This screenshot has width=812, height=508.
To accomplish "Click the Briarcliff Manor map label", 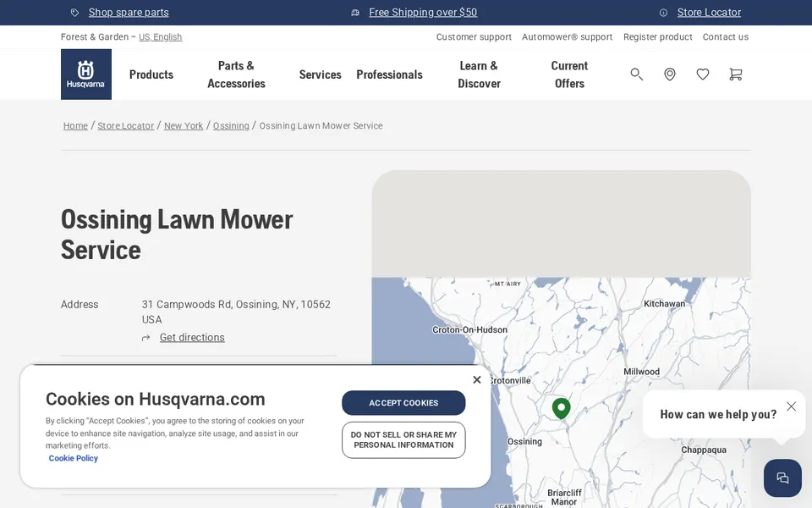I will tap(564, 497).
